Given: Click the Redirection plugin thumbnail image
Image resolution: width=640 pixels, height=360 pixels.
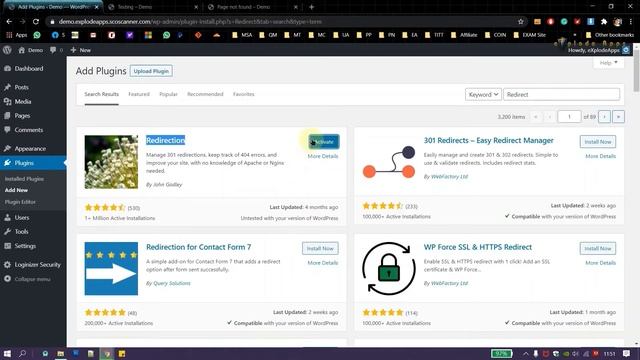Looking at the screenshot, I should click(111, 162).
